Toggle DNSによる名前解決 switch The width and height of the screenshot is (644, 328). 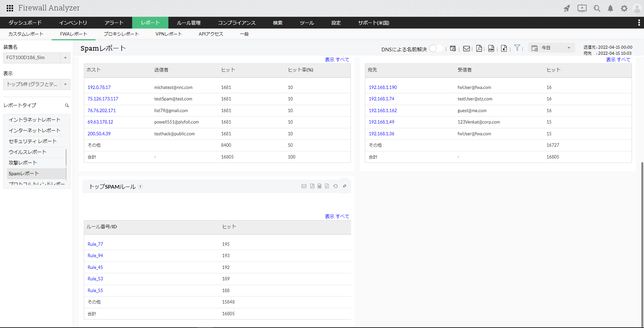point(436,49)
